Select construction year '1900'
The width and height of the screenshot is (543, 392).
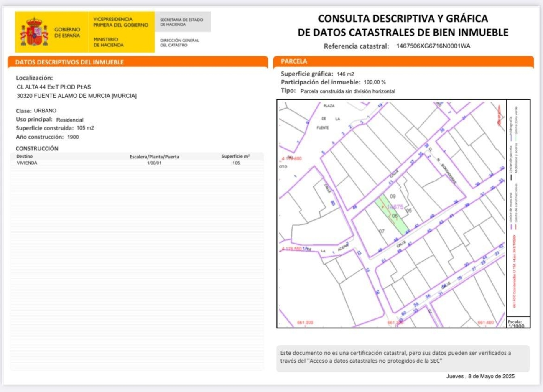[x=73, y=137]
